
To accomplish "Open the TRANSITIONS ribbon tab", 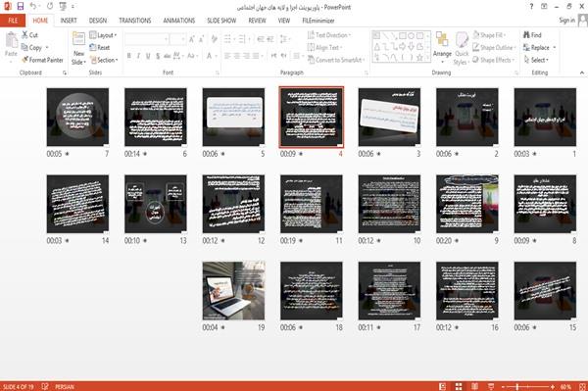I will [x=135, y=21].
